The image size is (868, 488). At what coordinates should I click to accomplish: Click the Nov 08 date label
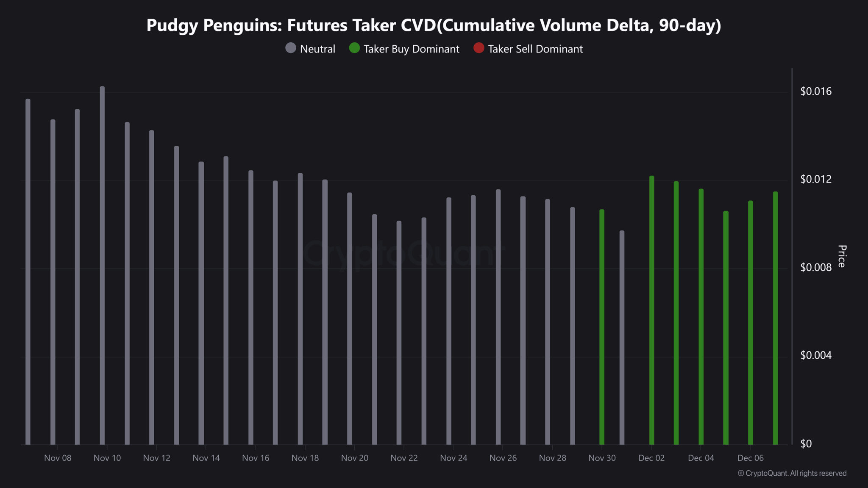(58, 458)
